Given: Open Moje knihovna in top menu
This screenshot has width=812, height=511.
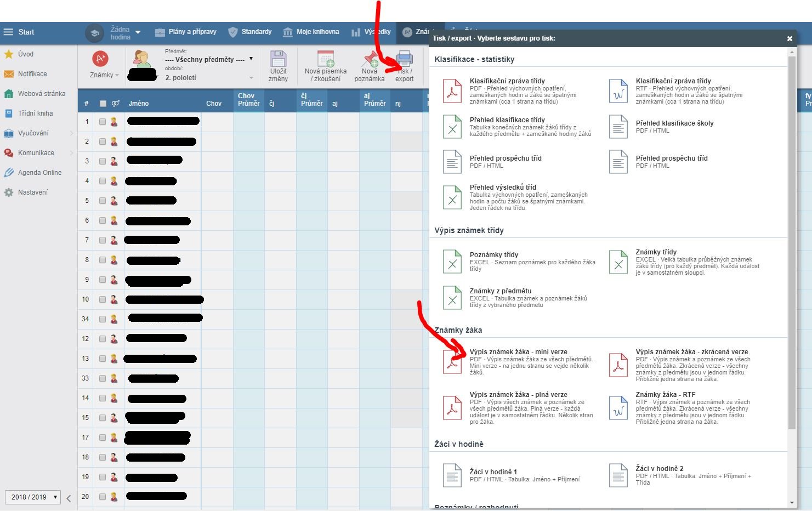Looking at the screenshot, I should 311,32.
